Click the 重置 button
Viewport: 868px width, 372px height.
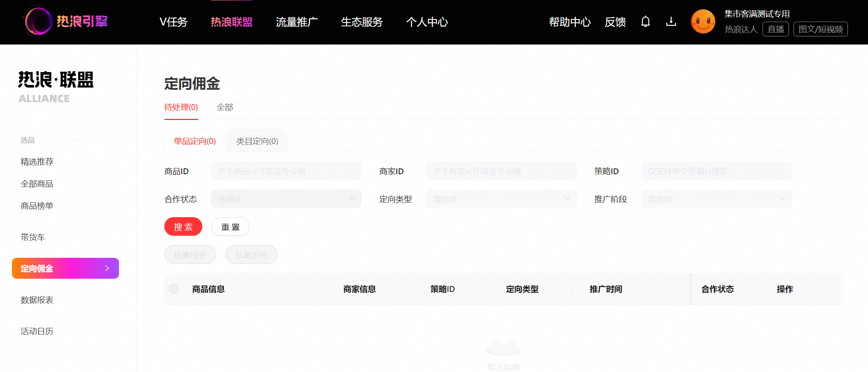tap(231, 226)
